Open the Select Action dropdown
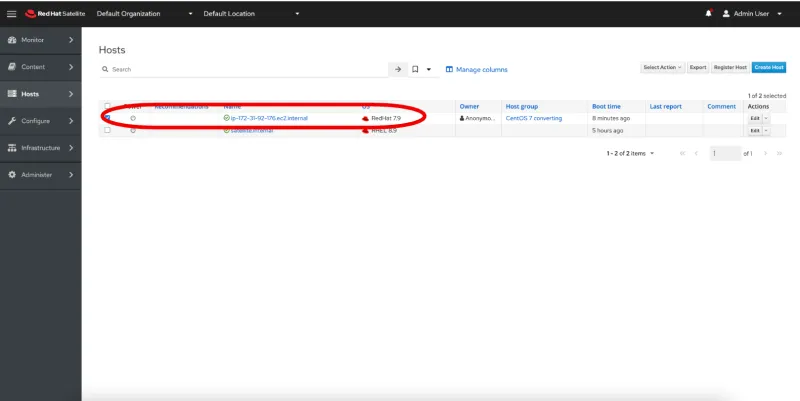This screenshot has width=800, height=401. (662, 67)
